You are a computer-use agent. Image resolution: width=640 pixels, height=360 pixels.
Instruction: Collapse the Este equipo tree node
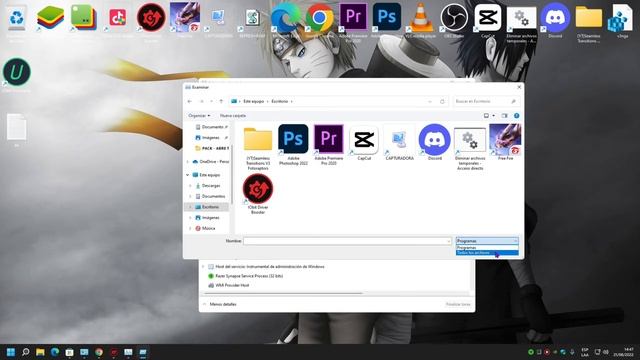pos(188,175)
